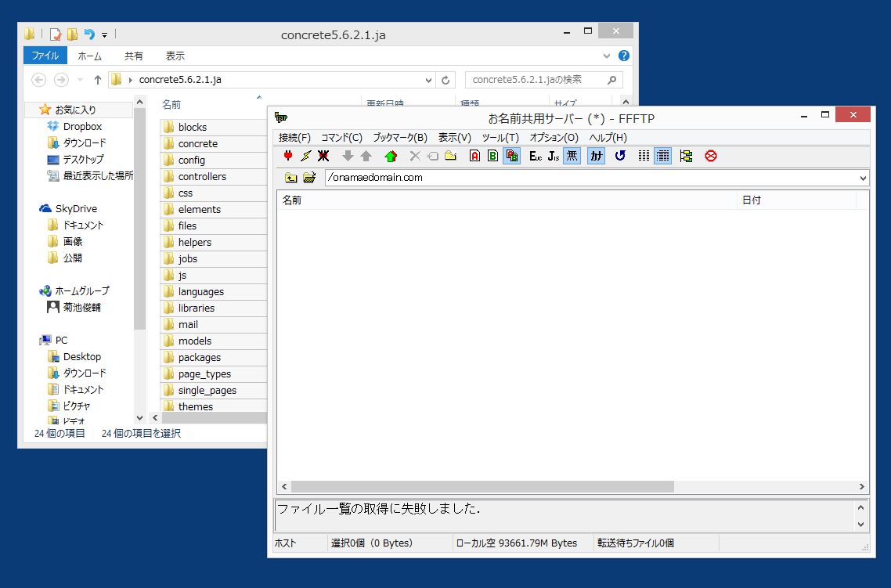This screenshot has height=588, width=891.
Task: Switch FFFTP to detail view
Action: click(x=662, y=156)
